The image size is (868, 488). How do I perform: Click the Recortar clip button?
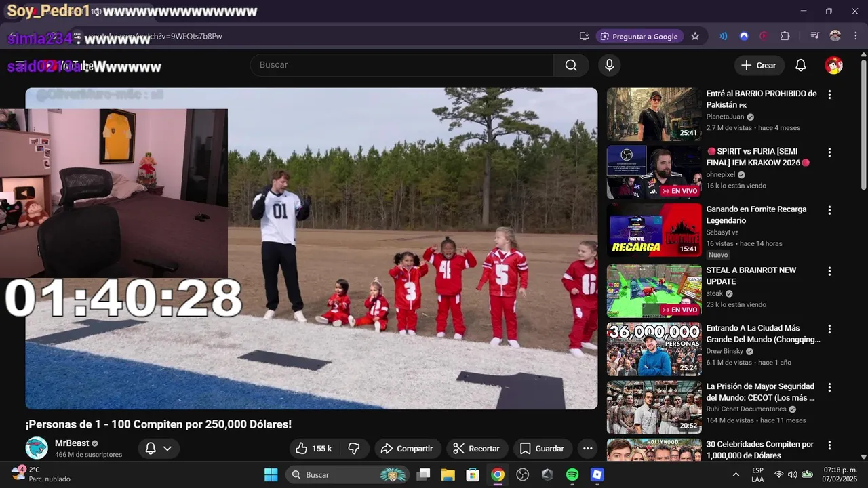point(476,449)
